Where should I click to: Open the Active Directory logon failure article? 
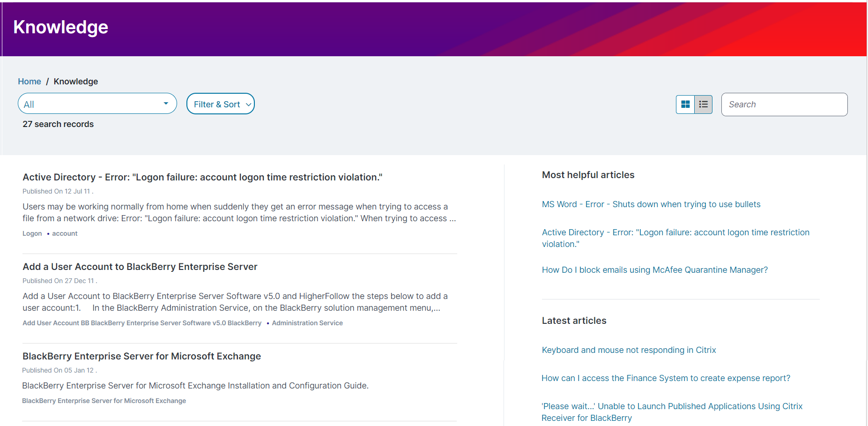tap(202, 177)
